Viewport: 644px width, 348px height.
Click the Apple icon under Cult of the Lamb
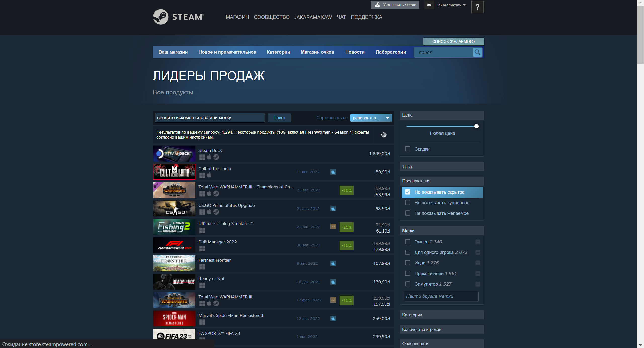click(209, 175)
